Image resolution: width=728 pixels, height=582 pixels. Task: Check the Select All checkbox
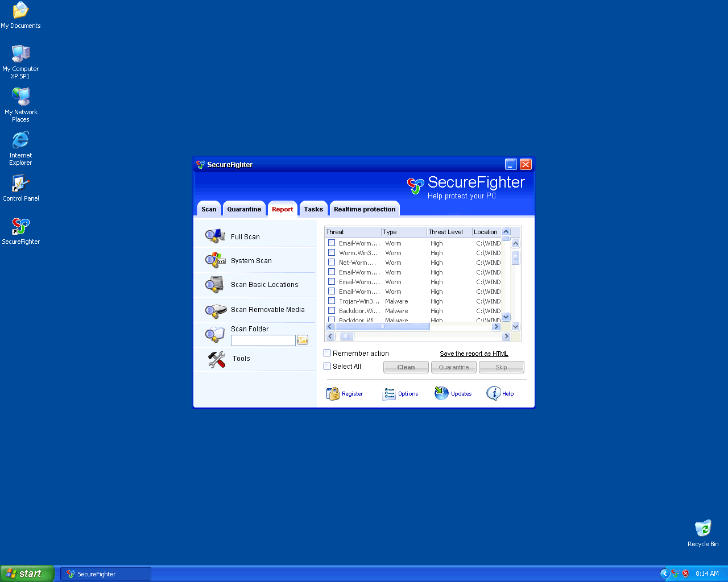point(327,366)
